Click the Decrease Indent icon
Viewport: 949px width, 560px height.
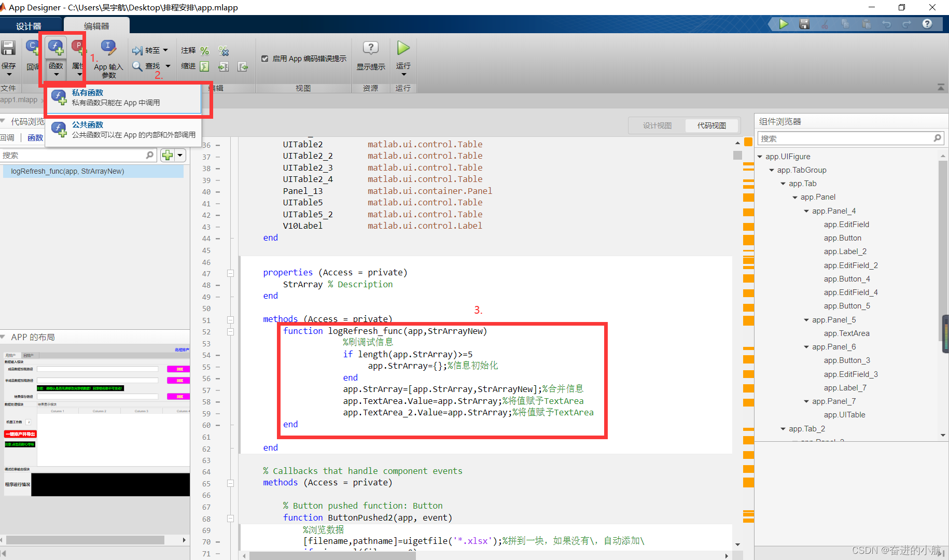click(x=243, y=66)
